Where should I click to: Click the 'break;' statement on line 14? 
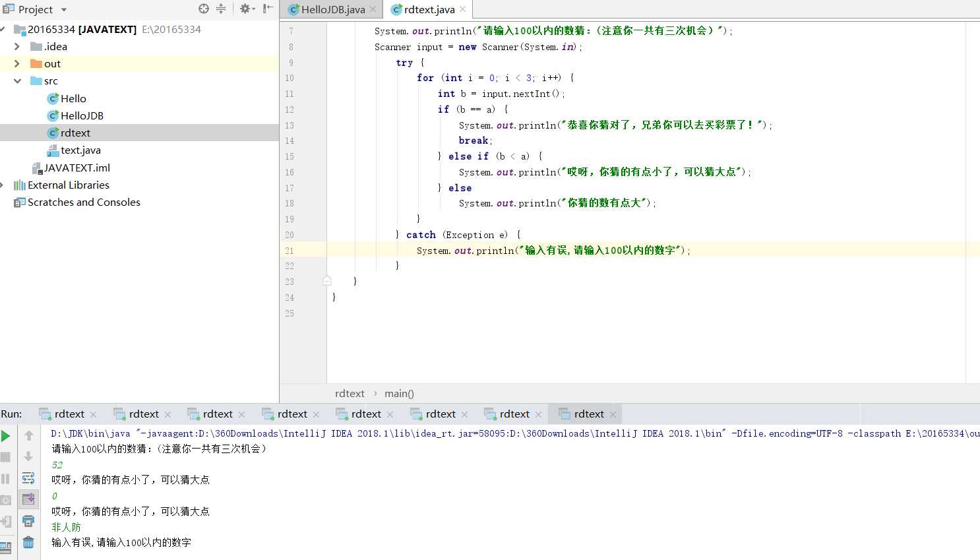[x=475, y=140]
